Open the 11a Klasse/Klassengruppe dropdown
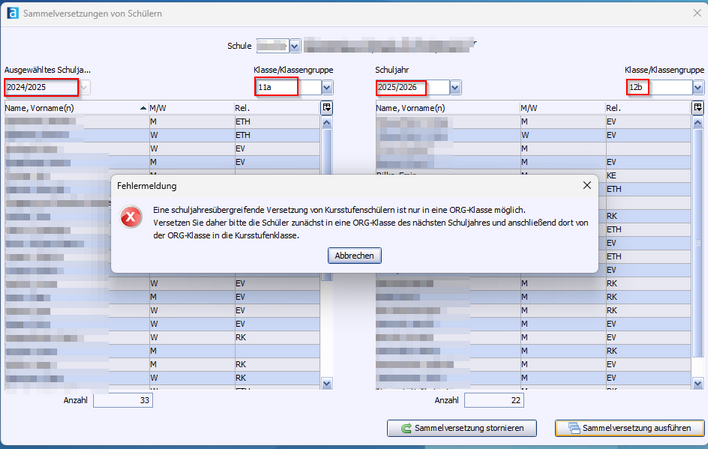The width and height of the screenshot is (708, 449). [327, 88]
